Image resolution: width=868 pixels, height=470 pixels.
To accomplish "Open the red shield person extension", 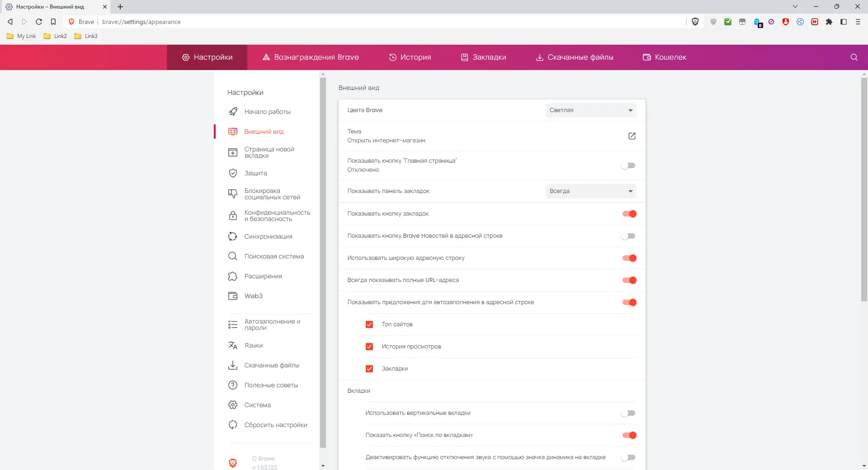I will (x=786, y=22).
